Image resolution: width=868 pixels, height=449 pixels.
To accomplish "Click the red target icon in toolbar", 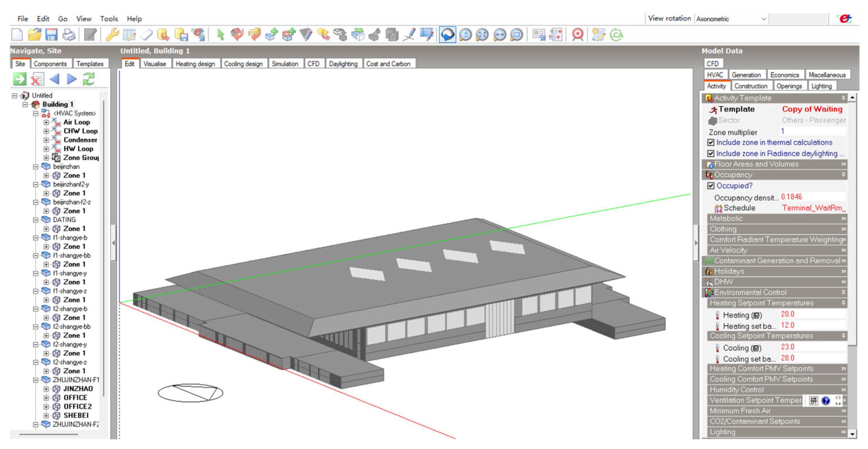I will 578,35.
